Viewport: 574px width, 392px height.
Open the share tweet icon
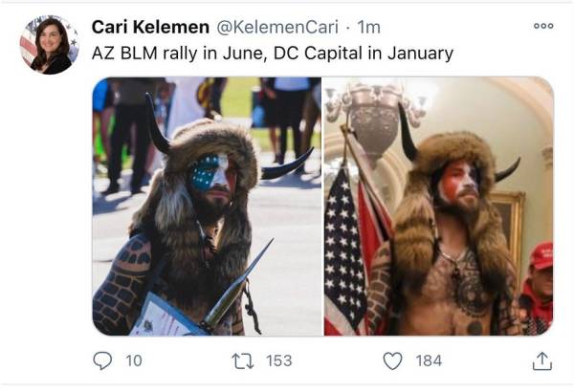click(x=541, y=360)
